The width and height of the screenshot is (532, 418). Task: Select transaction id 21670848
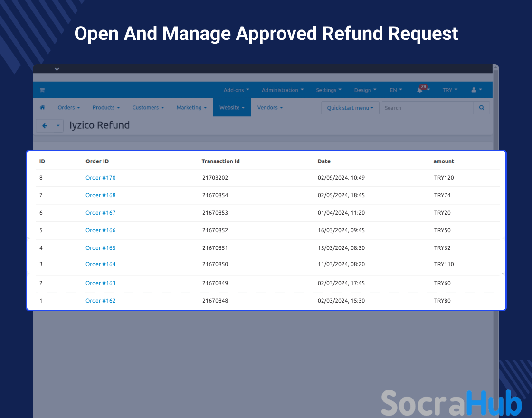coord(215,301)
